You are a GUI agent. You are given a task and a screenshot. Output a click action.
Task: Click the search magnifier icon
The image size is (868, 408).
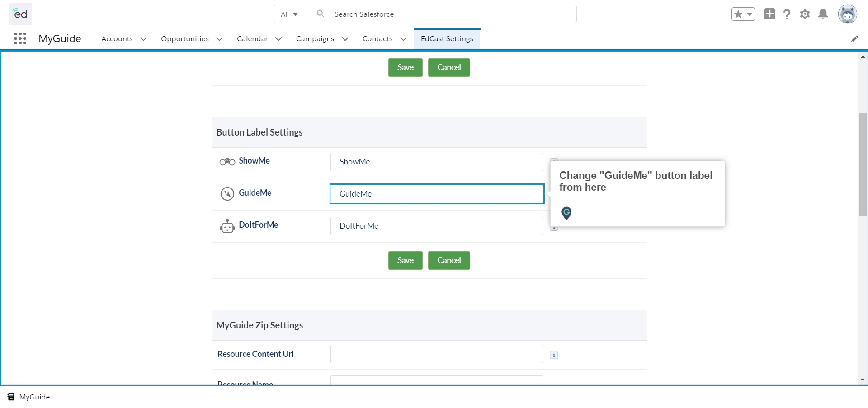(x=321, y=14)
